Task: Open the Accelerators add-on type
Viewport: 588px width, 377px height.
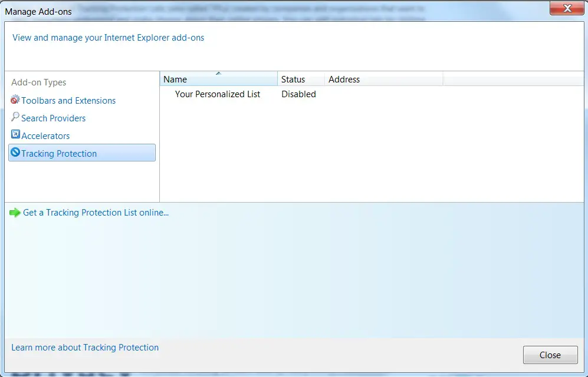Action: [45, 136]
